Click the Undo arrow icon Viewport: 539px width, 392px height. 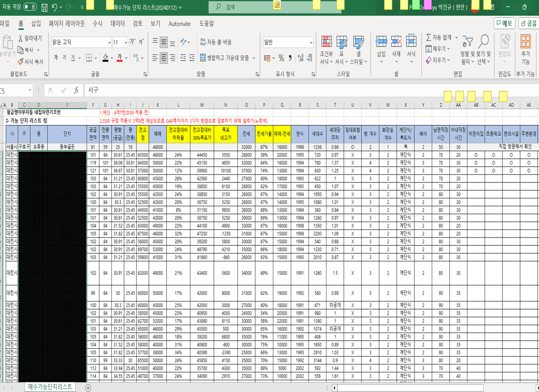(x=54, y=7)
